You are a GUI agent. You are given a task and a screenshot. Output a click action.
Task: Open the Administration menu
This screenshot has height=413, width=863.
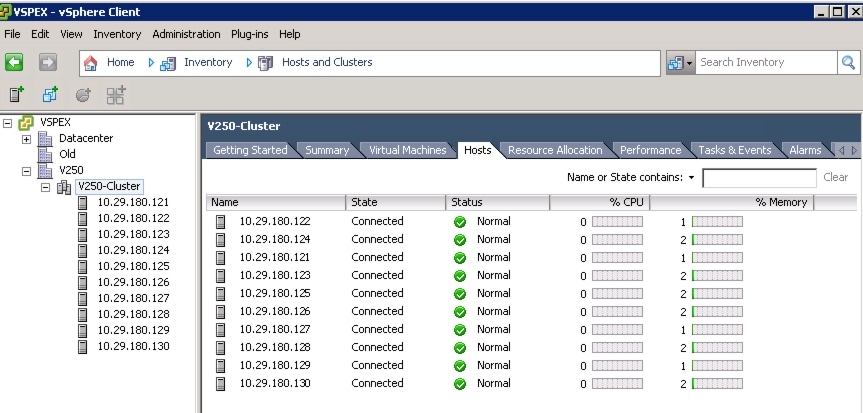coord(186,34)
